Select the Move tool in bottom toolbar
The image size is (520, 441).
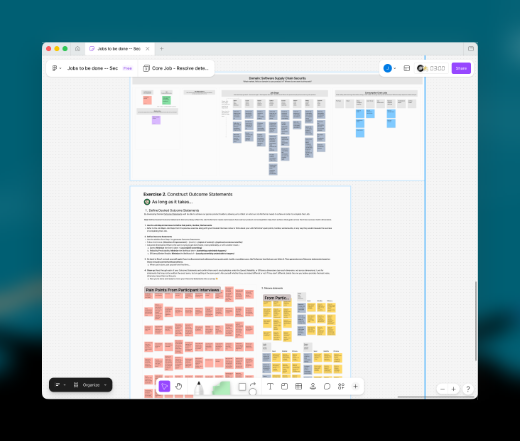(x=164, y=386)
